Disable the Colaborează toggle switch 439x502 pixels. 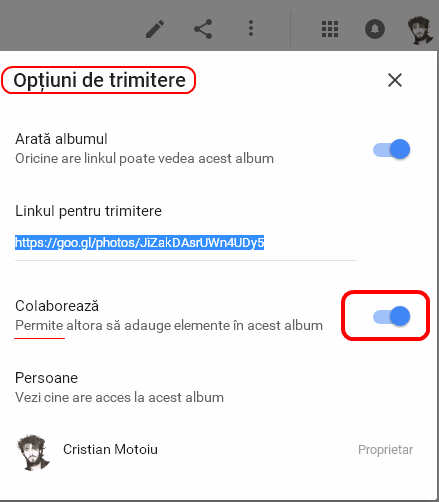pos(391,316)
